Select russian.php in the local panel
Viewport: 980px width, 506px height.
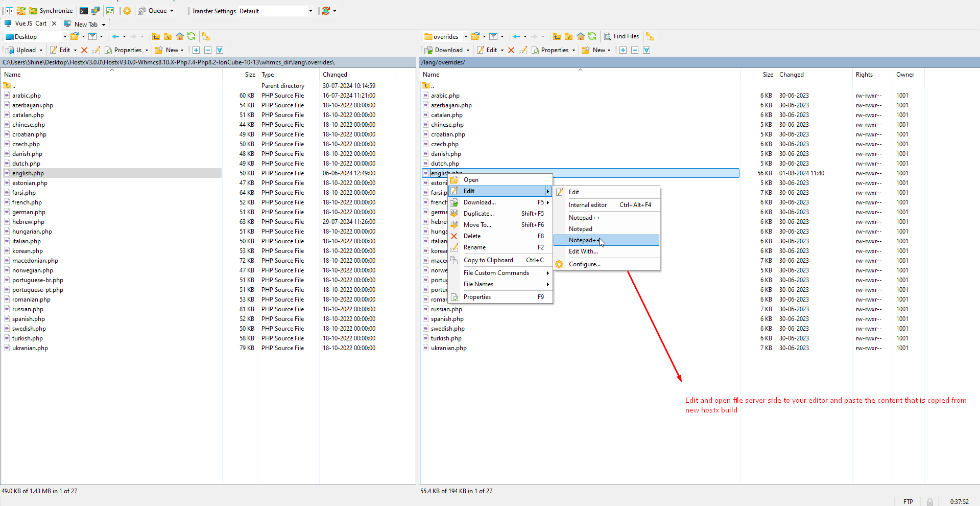tap(28, 309)
